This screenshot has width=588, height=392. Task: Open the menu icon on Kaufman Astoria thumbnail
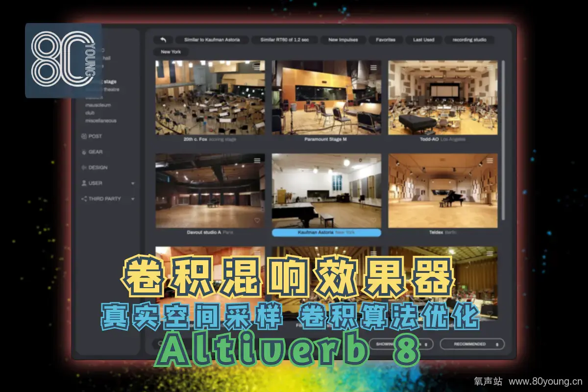[x=373, y=160]
